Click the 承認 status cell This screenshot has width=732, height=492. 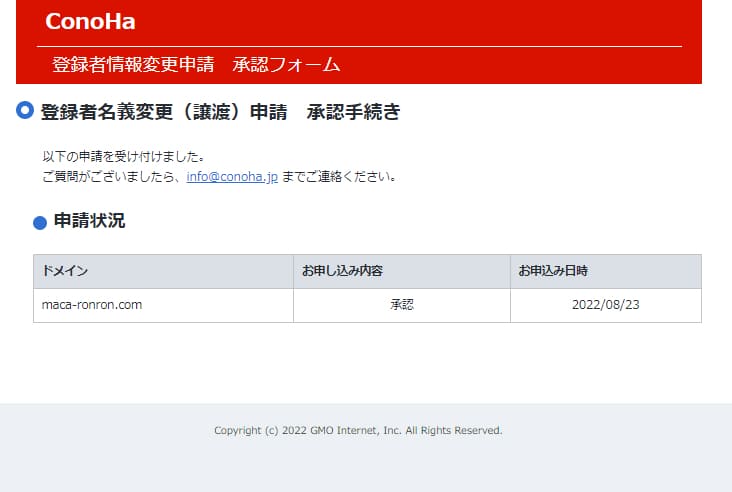click(x=402, y=305)
